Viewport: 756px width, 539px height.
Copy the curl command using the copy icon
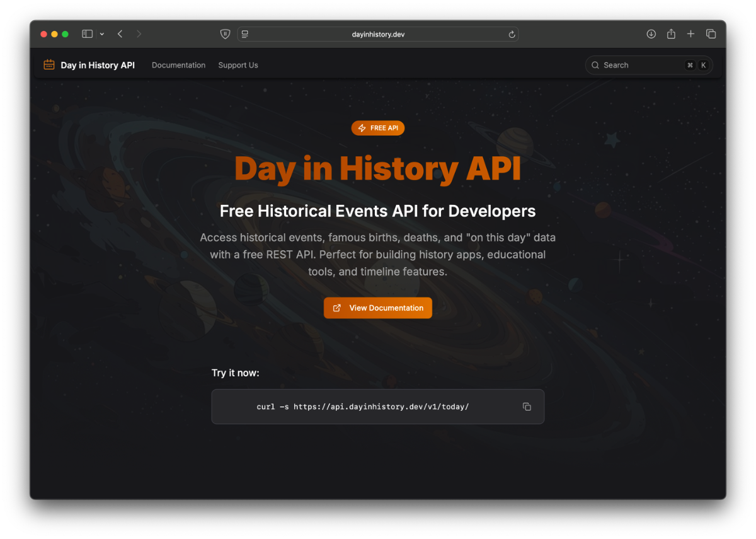click(527, 407)
